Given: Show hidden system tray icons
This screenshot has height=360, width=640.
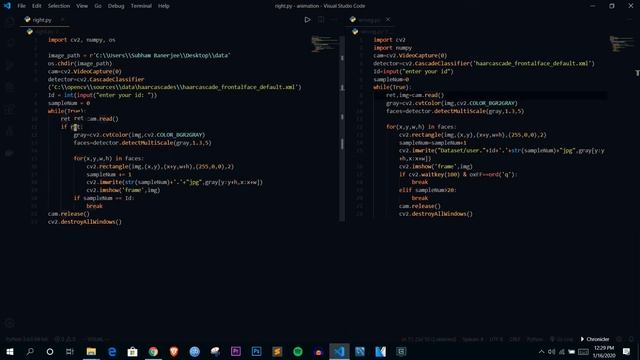Looking at the screenshot, I should pos(541,351).
